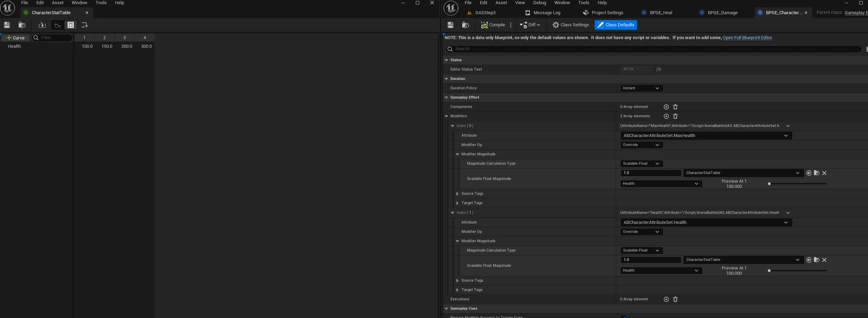Expand Target Tags under Index 1
The height and width of the screenshot is (318, 868).
pyautogui.click(x=457, y=290)
